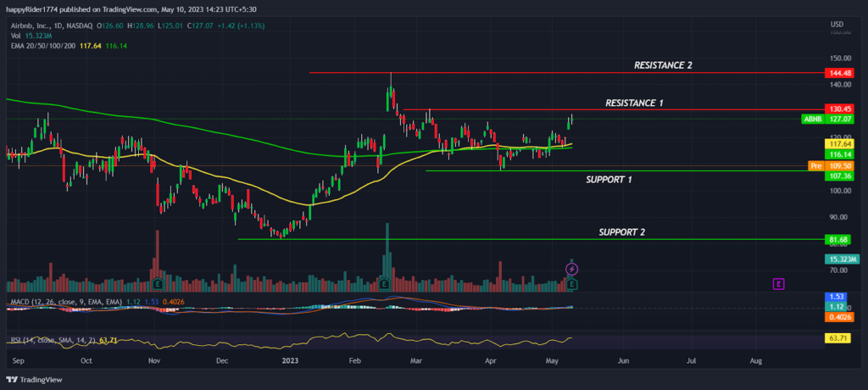
Task: Click the purple upcoming earnings E marker
Action: coord(778,285)
